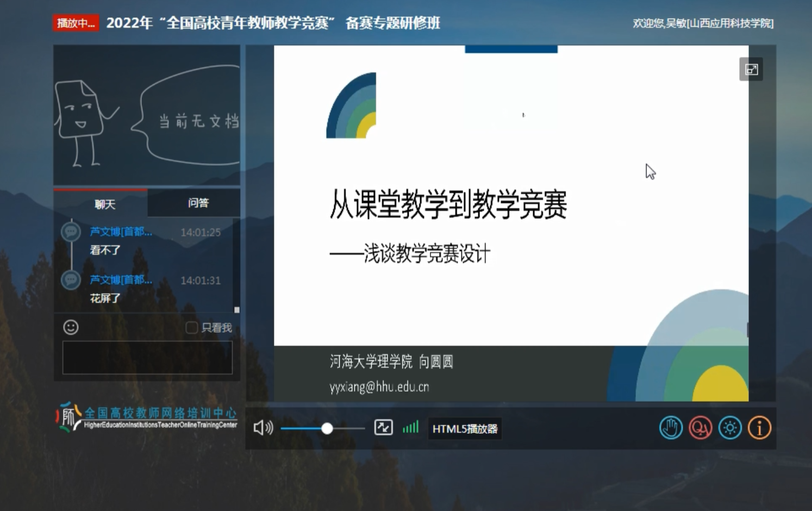
Task: Mute audio with the speaker icon
Action: 263,428
